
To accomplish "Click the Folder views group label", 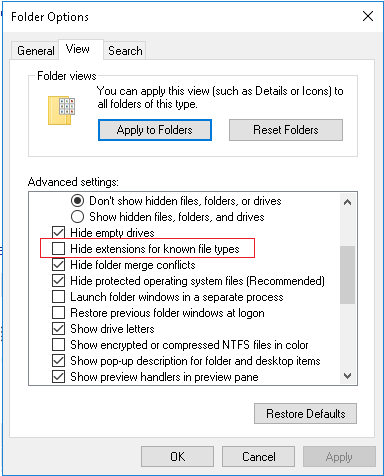I will point(67,76).
